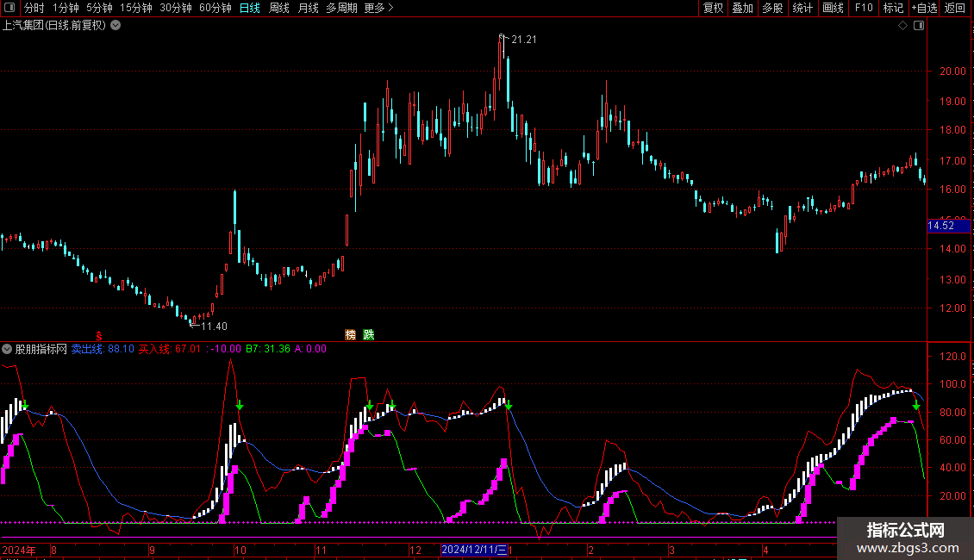
Task: Click the 120.0 indicator axis label
Action: (x=952, y=357)
